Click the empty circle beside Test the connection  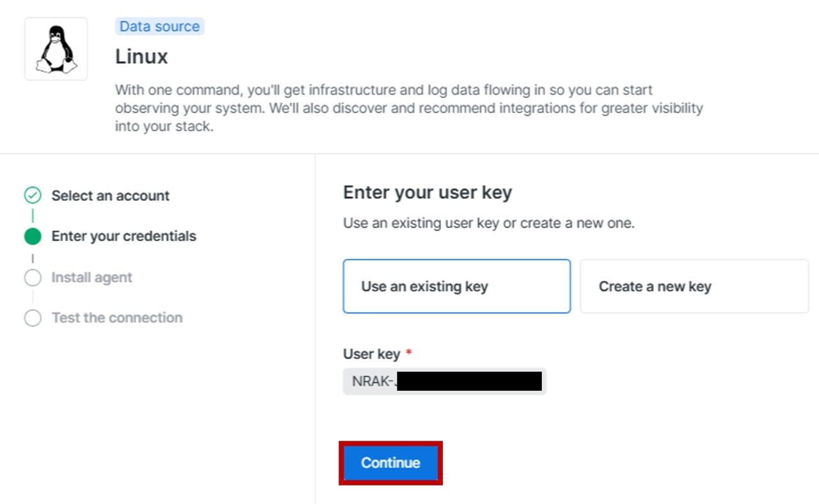[33, 318]
